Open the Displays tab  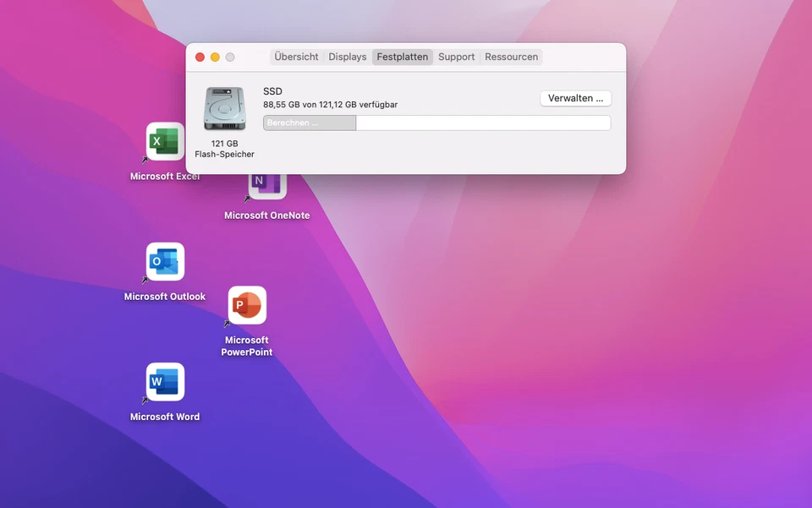(348, 57)
